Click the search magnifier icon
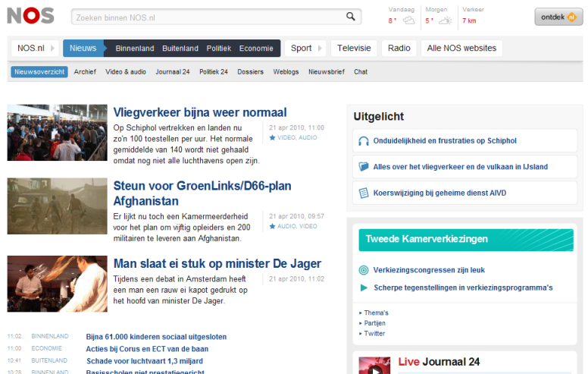The height and width of the screenshot is (374, 588). [351, 16]
